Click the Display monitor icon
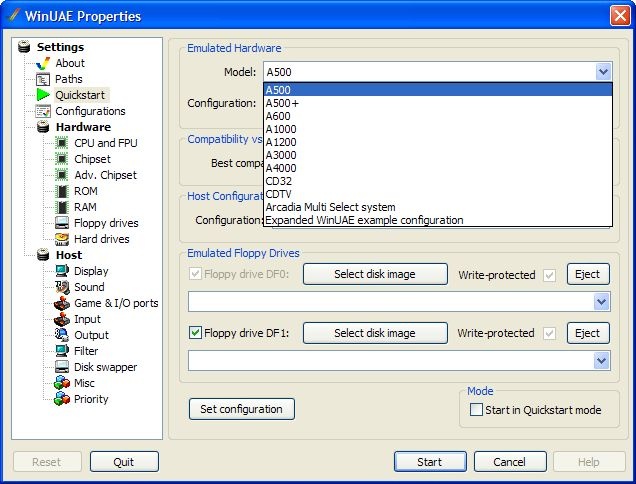The image size is (636, 484). click(x=62, y=271)
